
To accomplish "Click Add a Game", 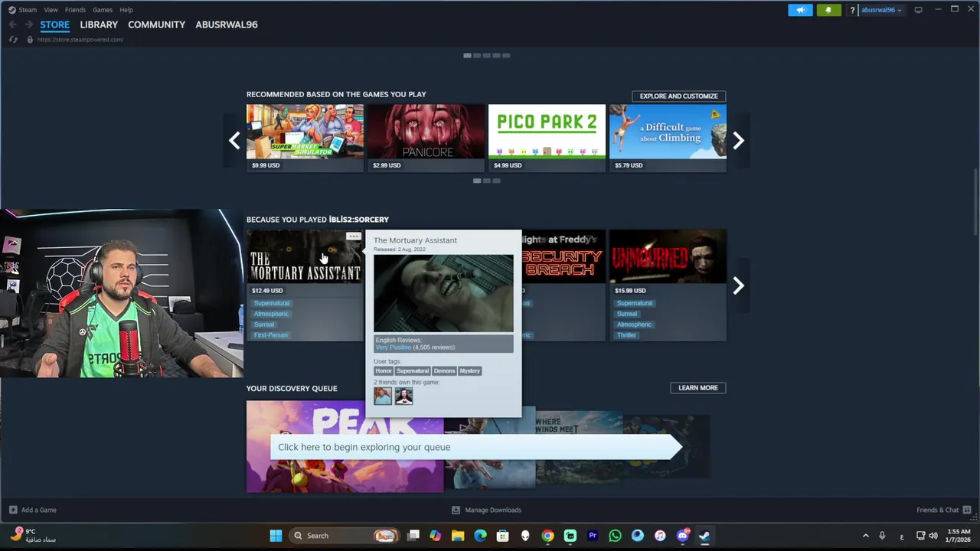I will 32,510.
